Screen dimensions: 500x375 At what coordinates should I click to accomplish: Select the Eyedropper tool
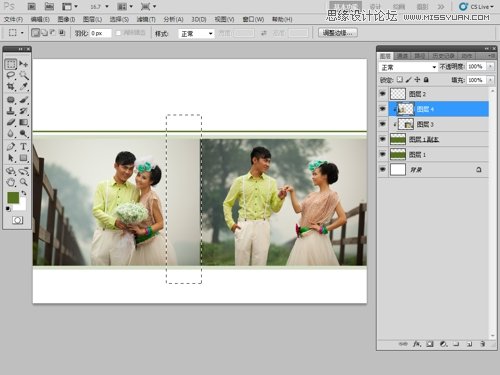pyautogui.click(x=24, y=86)
